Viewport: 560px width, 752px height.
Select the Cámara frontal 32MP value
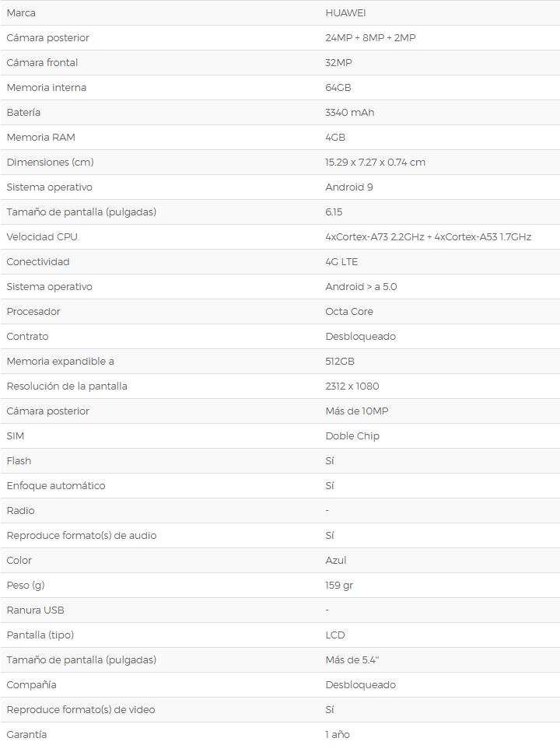click(338, 63)
